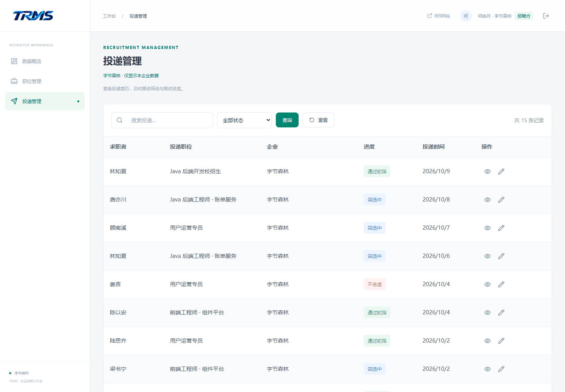
Task: Edit 林知夏's 2026/10/6 application
Action: 501,256
